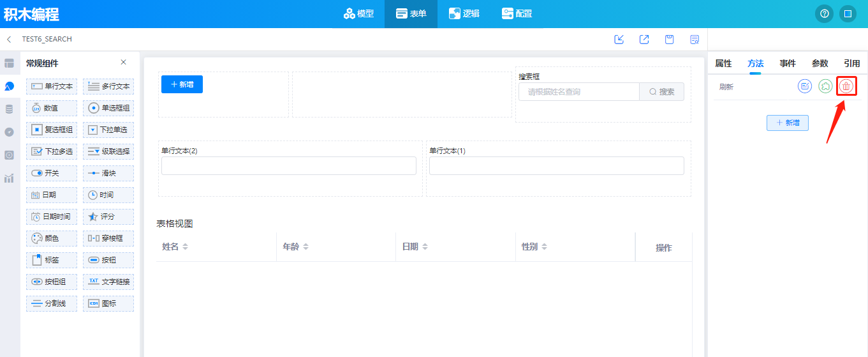The height and width of the screenshot is (357, 868).
Task: Click the green puzzle icon beside 刷新
Action: [825, 86]
